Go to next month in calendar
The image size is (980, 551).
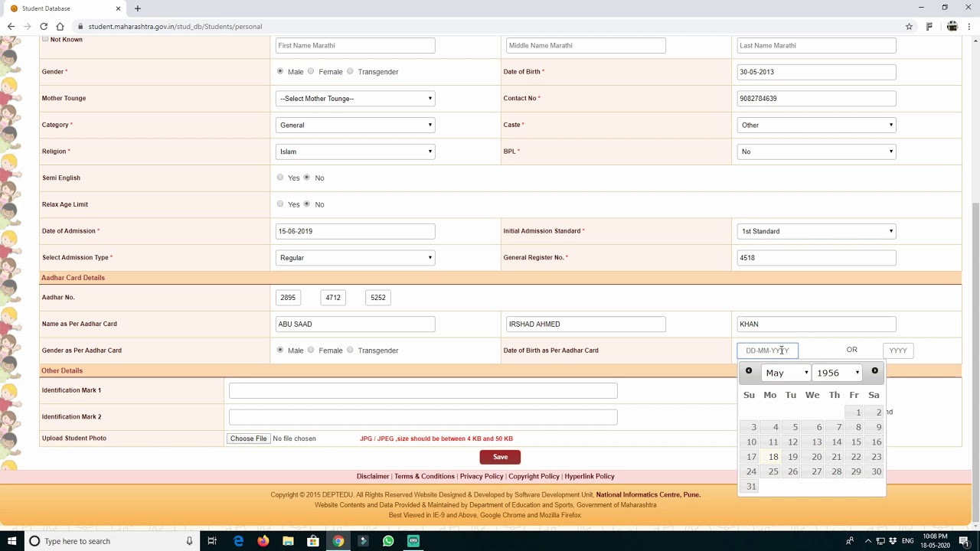(874, 371)
